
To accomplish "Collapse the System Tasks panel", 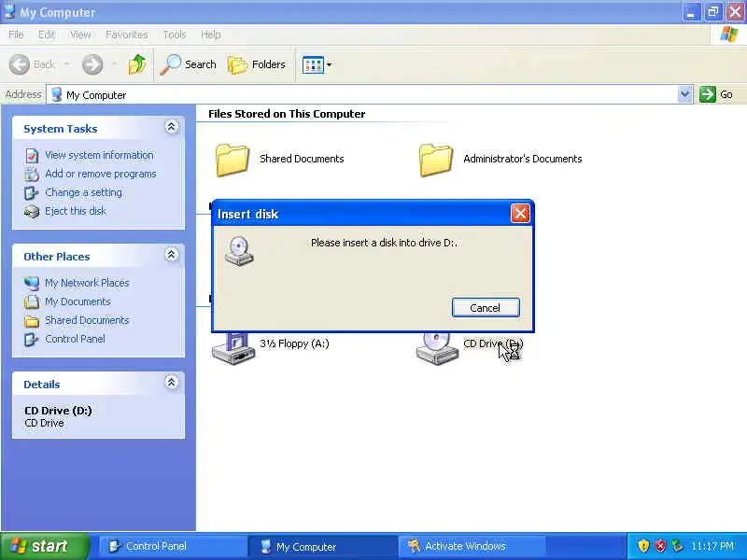I will click(172, 127).
